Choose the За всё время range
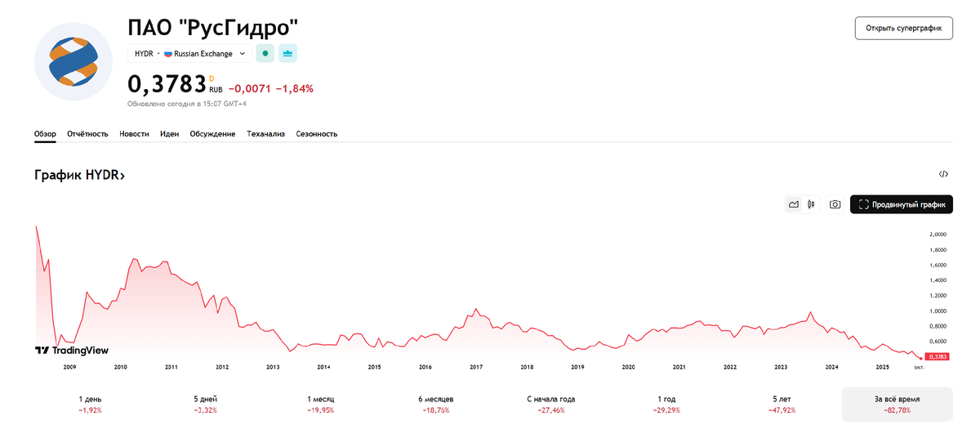Image resolution: width=980 pixels, height=434 pixels. [897, 404]
